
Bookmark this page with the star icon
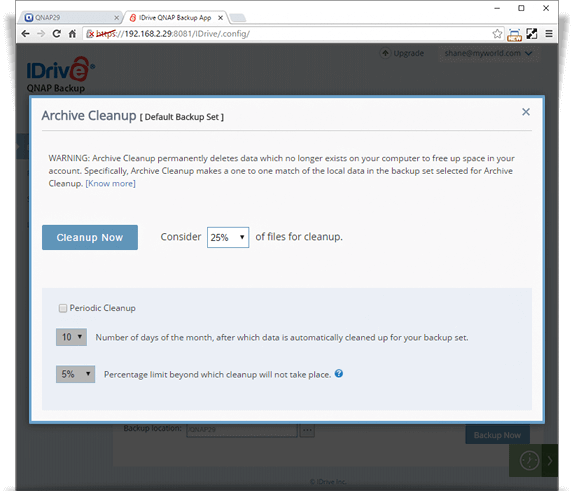pyautogui.click(x=497, y=34)
